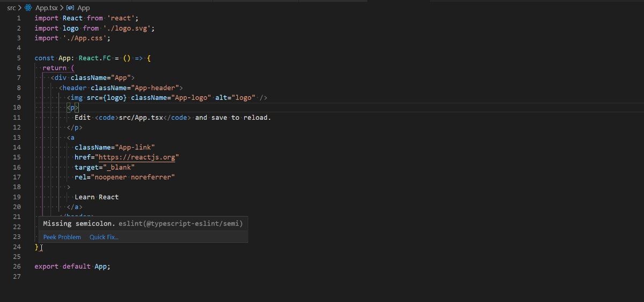Click line number 5 in the gutter
644x302 pixels.
(x=19, y=57)
